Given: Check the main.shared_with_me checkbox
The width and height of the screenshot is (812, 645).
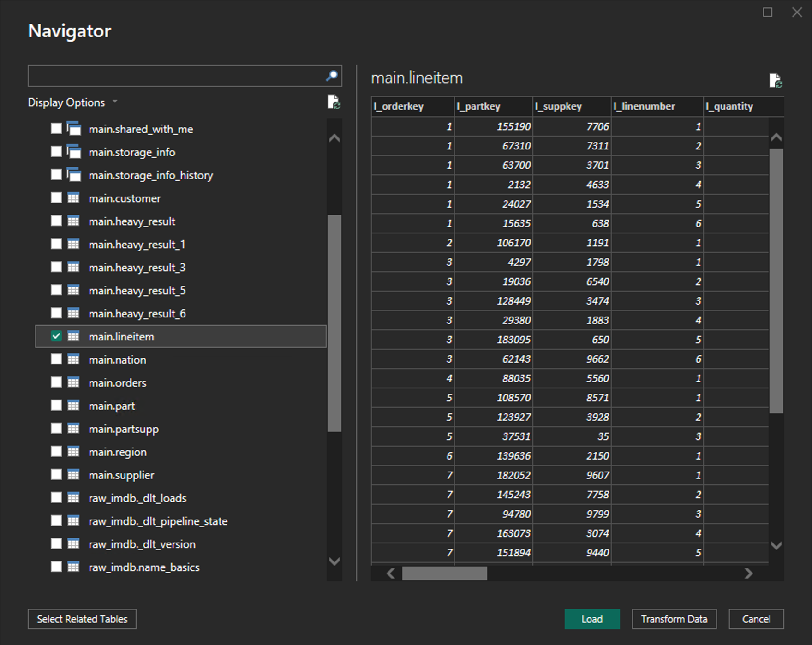Looking at the screenshot, I should click(x=56, y=129).
